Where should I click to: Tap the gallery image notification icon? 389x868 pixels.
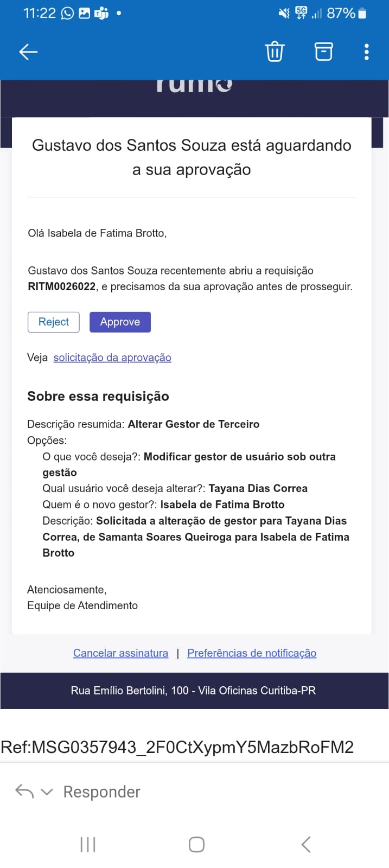click(x=84, y=13)
